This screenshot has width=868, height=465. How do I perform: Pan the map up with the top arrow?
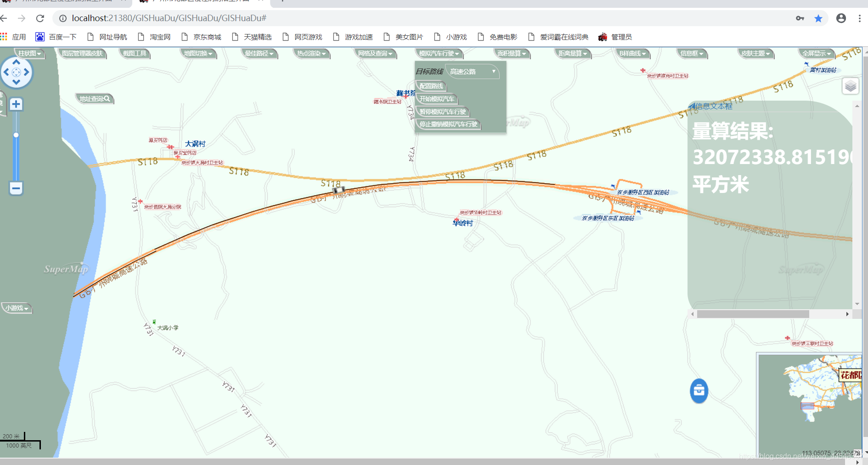(x=16, y=62)
